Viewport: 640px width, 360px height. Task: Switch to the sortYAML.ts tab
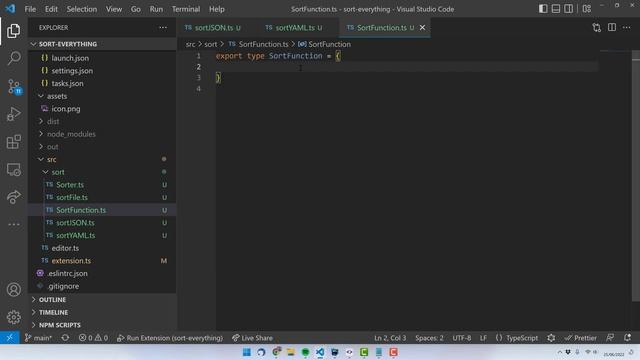298,28
